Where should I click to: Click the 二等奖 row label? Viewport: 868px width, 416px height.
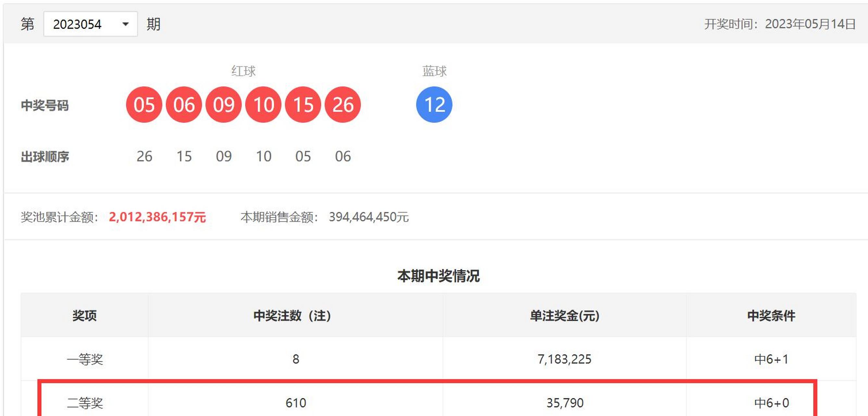tap(84, 403)
